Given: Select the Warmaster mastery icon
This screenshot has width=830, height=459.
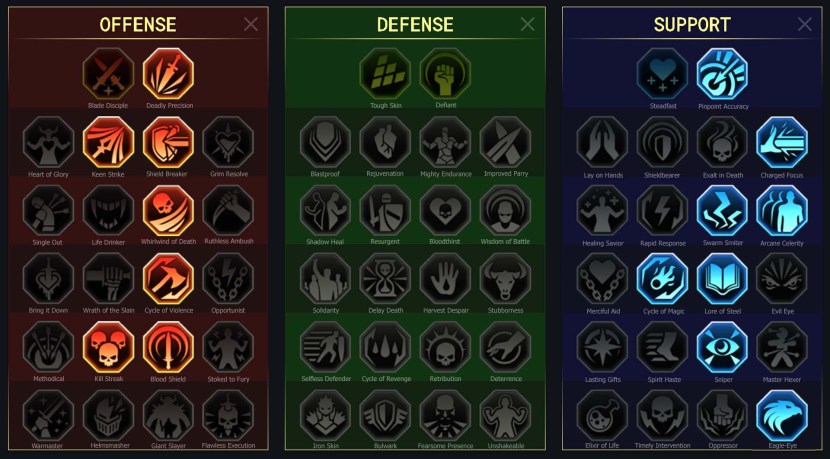Looking at the screenshot, I should tap(48, 416).
